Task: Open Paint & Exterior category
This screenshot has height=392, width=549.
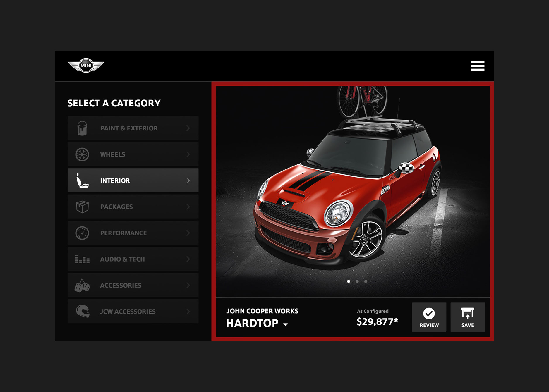Action: click(133, 128)
